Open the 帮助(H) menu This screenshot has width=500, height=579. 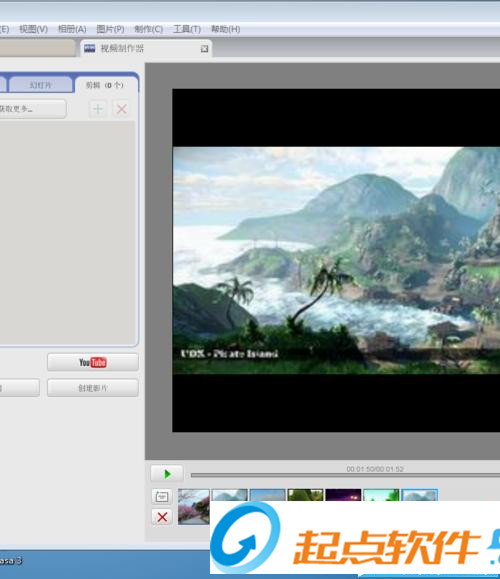click(x=225, y=29)
